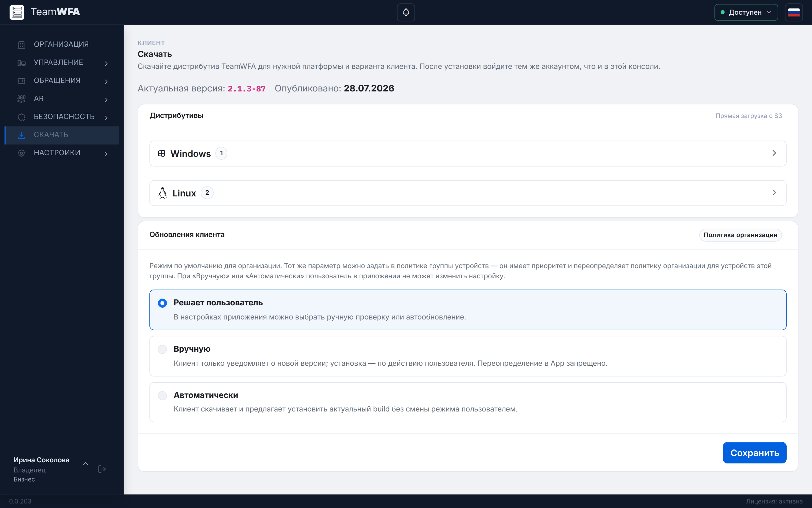Image resolution: width=812 pixels, height=508 pixels.
Task: Click the Лицензия: активна status text
Action: click(x=774, y=501)
